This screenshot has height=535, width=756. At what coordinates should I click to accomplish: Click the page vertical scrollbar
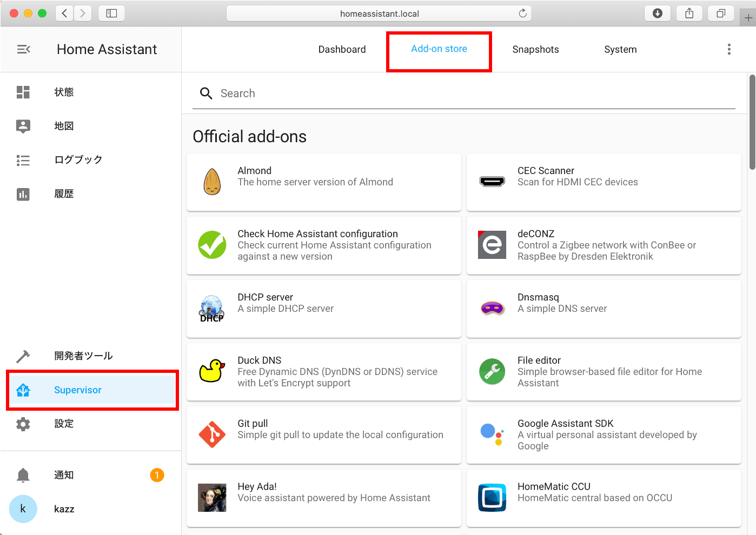pyautogui.click(x=752, y=122)
